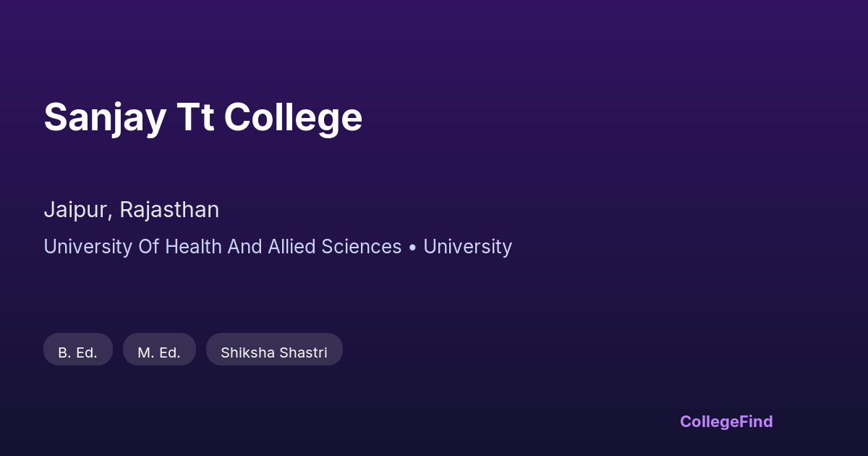Select the M. Ed. course tag
Viewport: 868px width, 456px height.
pos(159,352)
